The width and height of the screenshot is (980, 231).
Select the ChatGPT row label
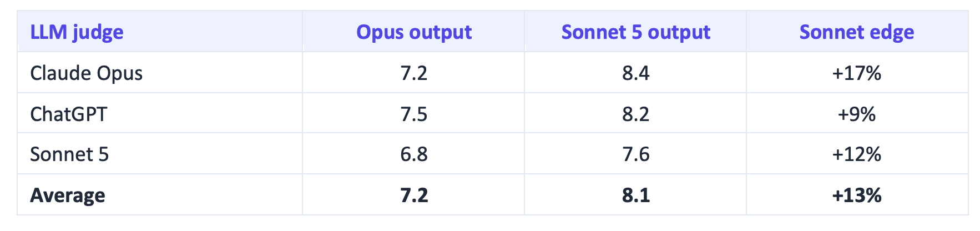(69, 114)
